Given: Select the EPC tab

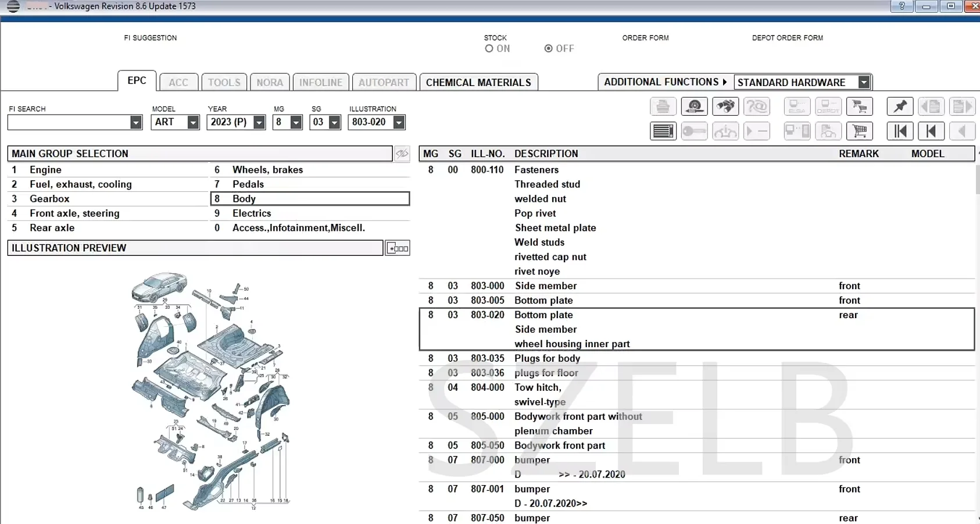Looking at the screenshot, I should pos(137,81).
